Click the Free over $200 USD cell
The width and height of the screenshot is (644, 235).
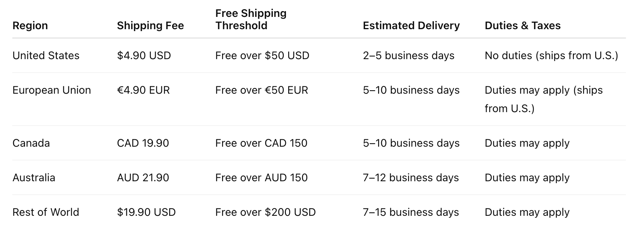point(266,212)
